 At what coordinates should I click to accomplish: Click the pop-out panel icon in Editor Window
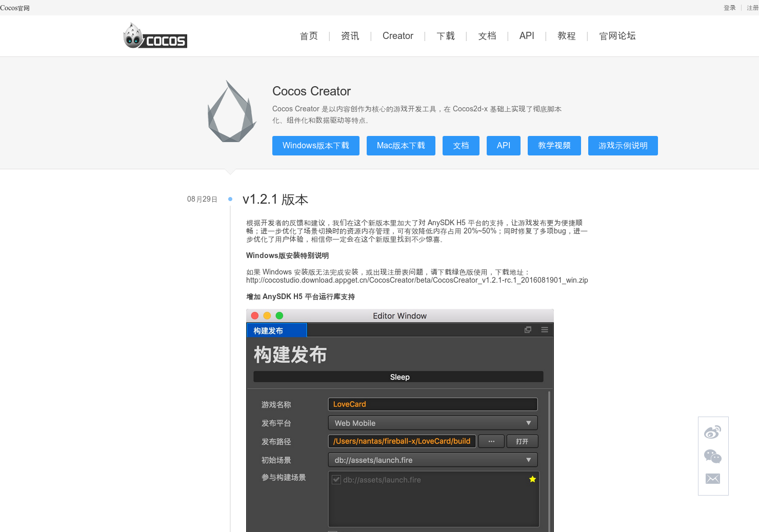pos(528,330)
